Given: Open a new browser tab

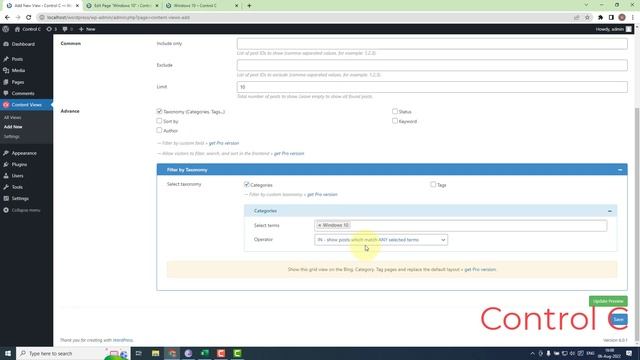Looking at the screenshot, I should point(249,6).
